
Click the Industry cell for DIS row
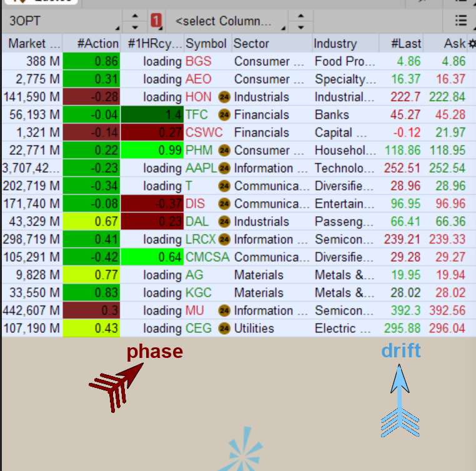click(345, 204)
